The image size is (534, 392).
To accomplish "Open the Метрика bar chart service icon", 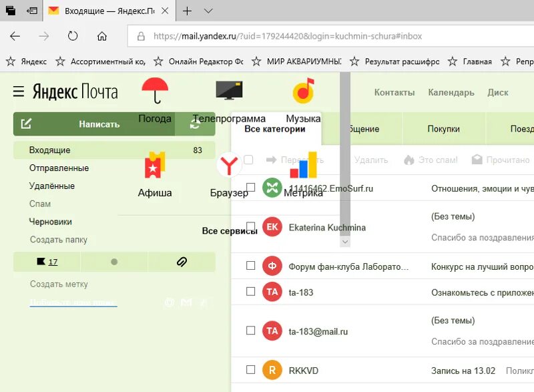I will pos(304,165).
